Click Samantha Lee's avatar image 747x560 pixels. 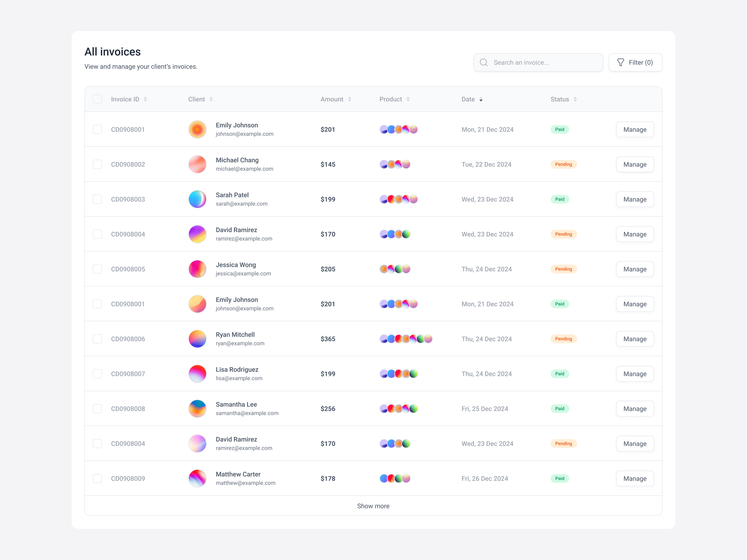tap(197, 409)
